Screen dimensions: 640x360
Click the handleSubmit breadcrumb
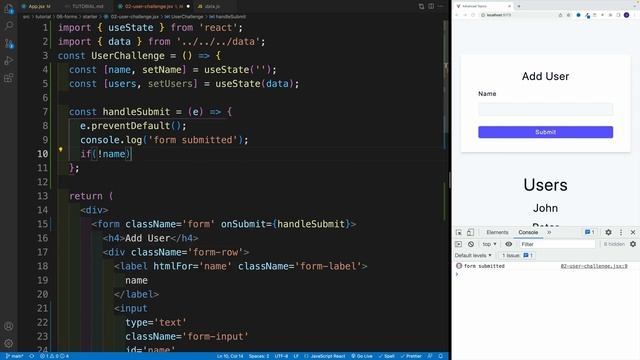230,17
